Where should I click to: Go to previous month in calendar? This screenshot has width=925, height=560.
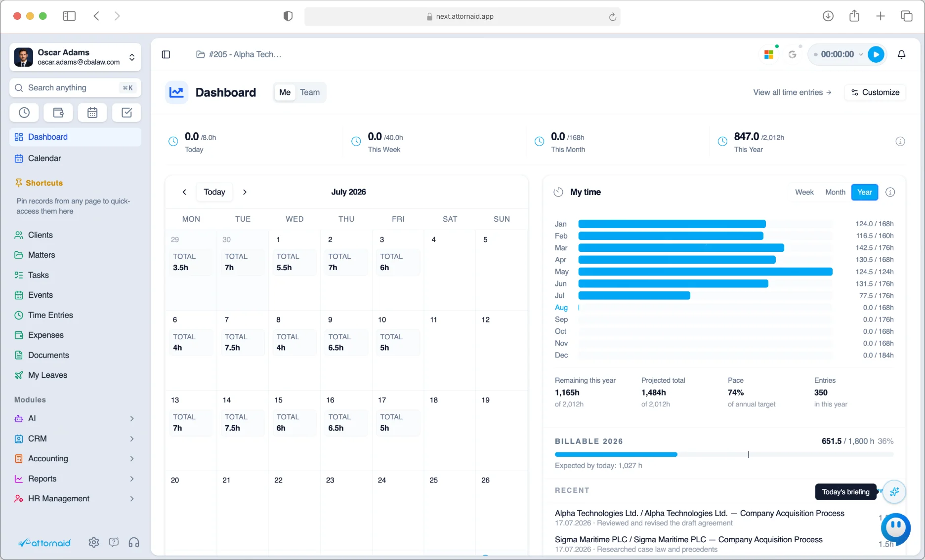click(x=184, y=192)
